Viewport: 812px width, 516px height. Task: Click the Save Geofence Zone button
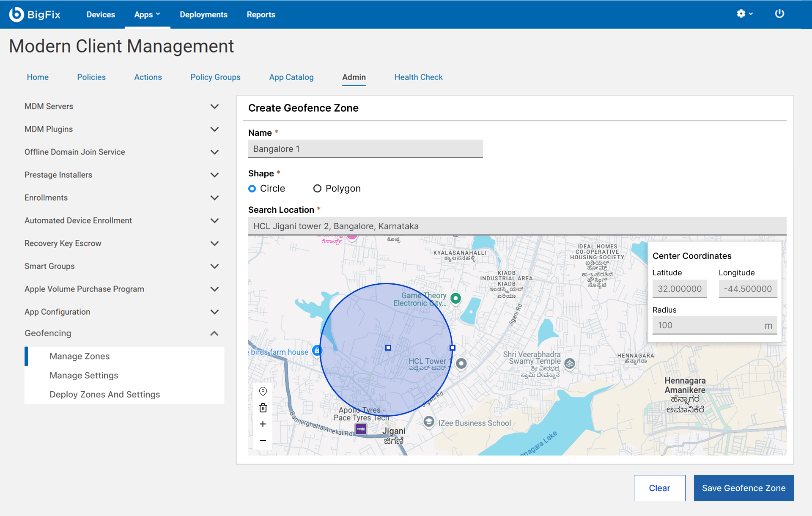744,488
